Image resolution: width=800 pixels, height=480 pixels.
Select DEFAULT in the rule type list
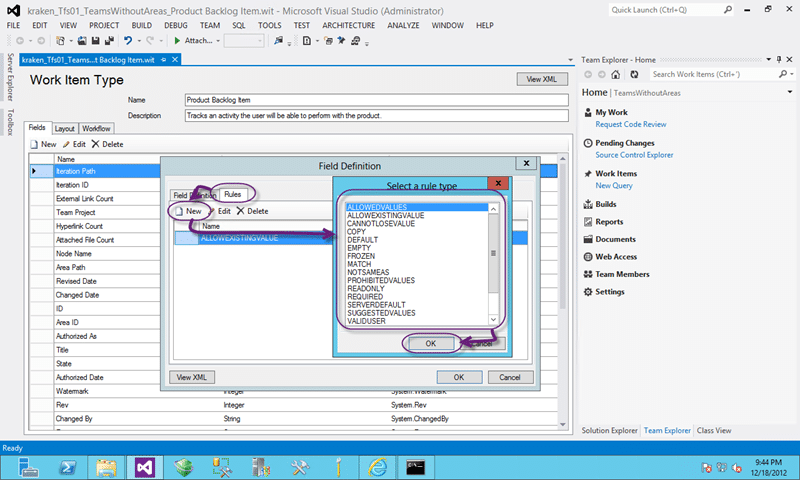click(x=363, y=240)
